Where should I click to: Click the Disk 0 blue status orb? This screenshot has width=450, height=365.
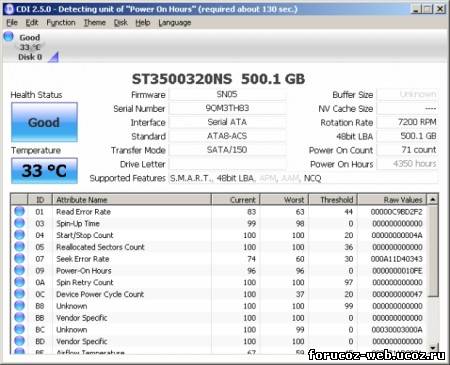[x=8, y=36]
